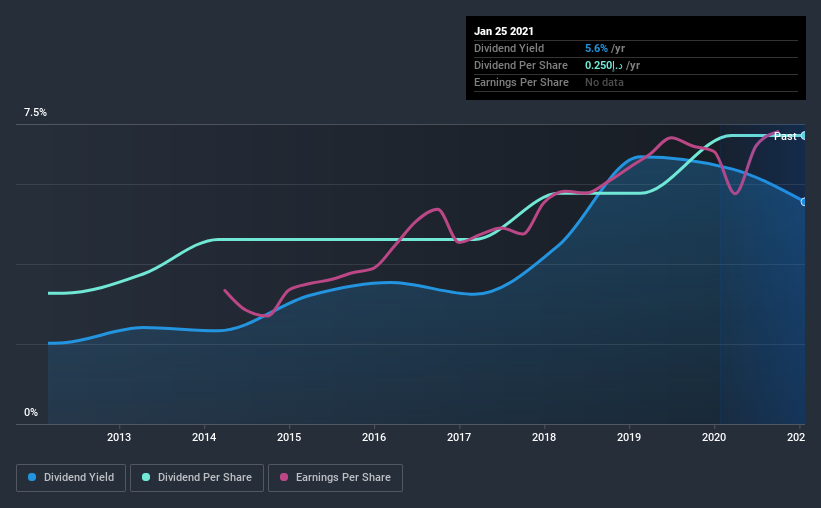Screen dimensions: 821x508
Task: Click the teal Dividend Per Share legend dot
Action: [146, 477]
